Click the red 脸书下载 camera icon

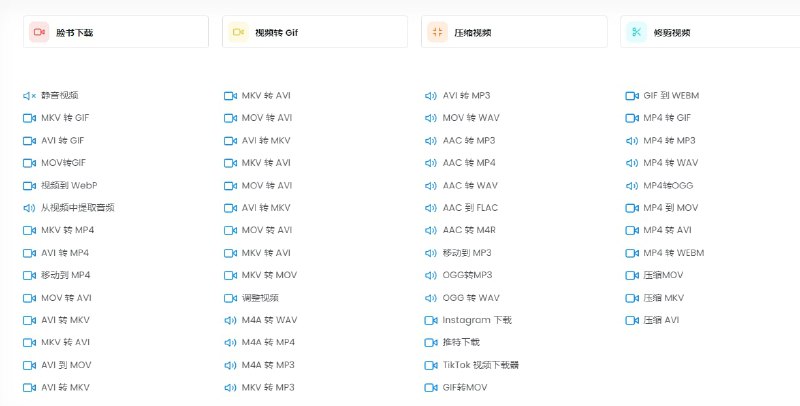[39, 32]
